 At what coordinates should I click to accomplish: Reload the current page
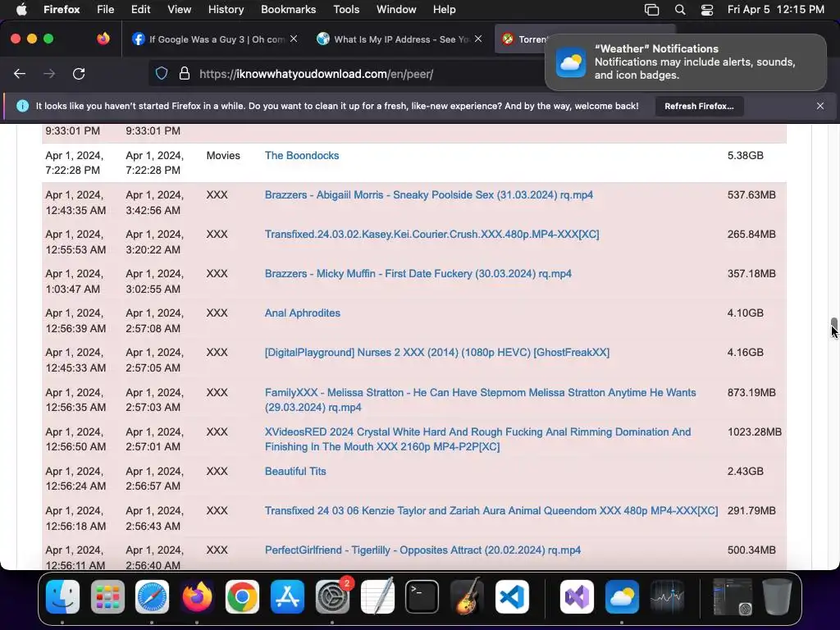79,74
